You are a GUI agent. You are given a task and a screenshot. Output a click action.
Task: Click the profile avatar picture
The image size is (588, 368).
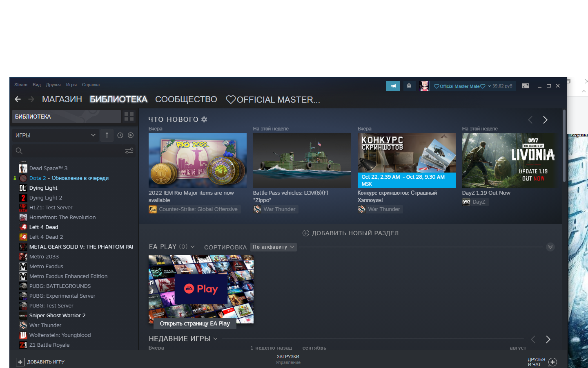pyautogui.click(x=424, y=86)
